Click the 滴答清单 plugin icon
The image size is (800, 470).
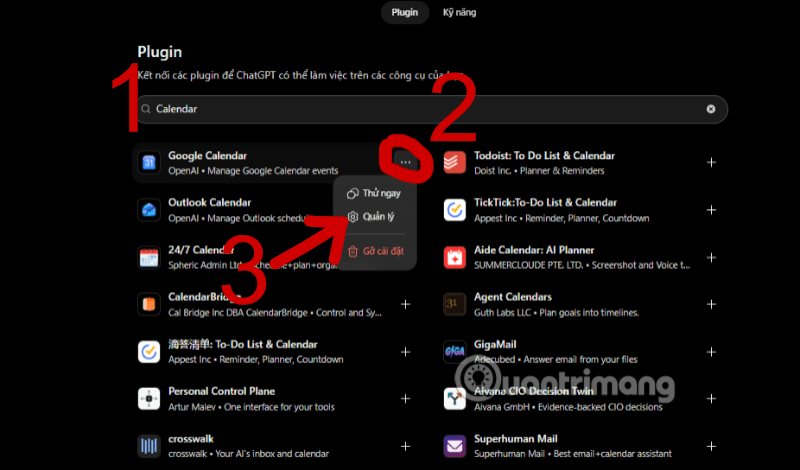click(149, 352)
